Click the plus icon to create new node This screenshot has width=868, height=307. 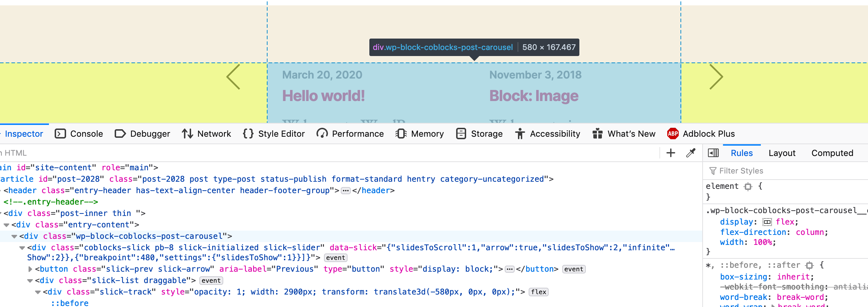click(671, 153)
